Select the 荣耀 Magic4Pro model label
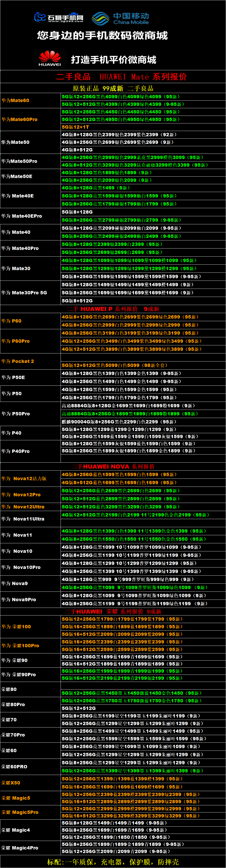 pyautogui.click(x=20, y=848)
